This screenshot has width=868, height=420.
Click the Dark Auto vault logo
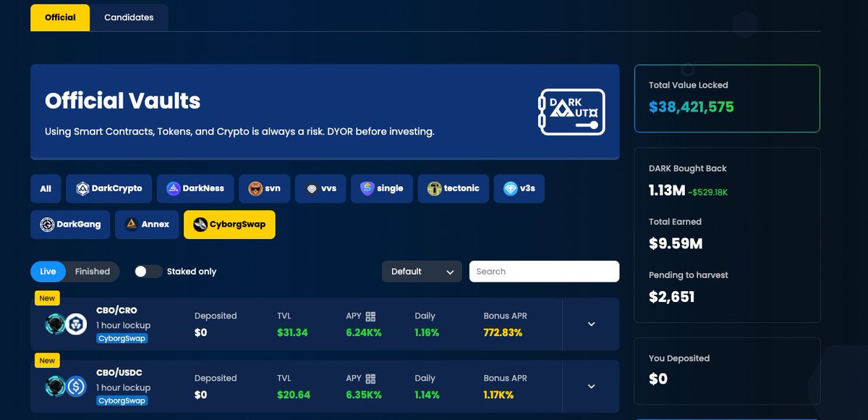pos(572,112)
